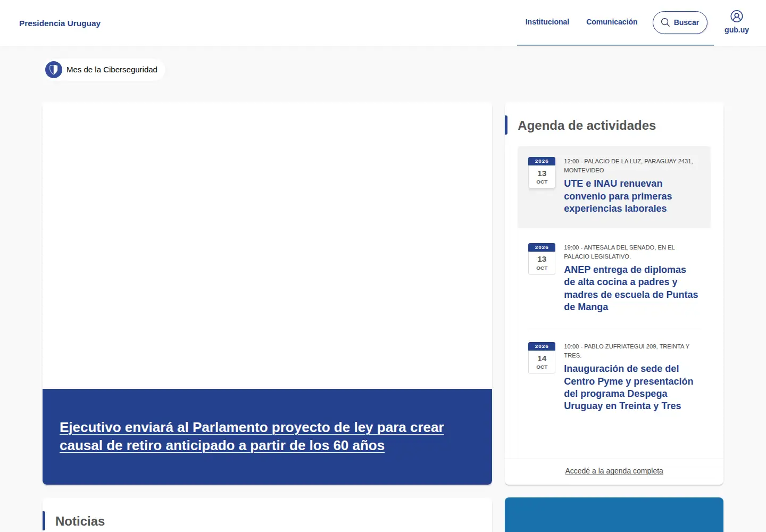Viewport: 766px width, 532px height.
Task: Click 12:00 Palacio de la Luz location text
Action: [628, 165]
